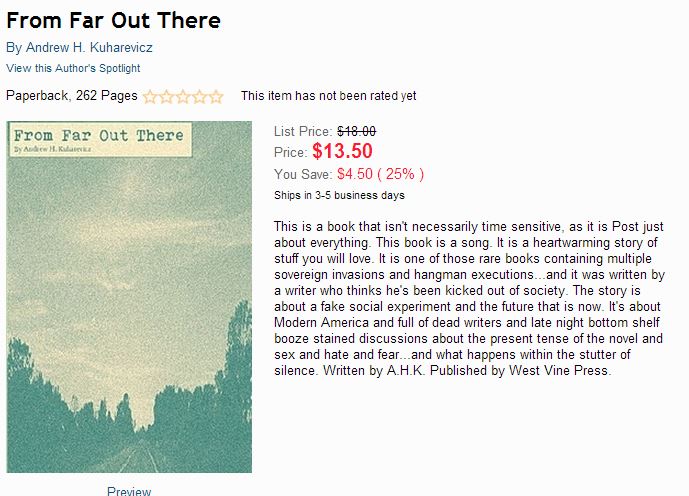689x496 pixels.
Task: Click the first rating star
Action: click(x=150, y=97)
